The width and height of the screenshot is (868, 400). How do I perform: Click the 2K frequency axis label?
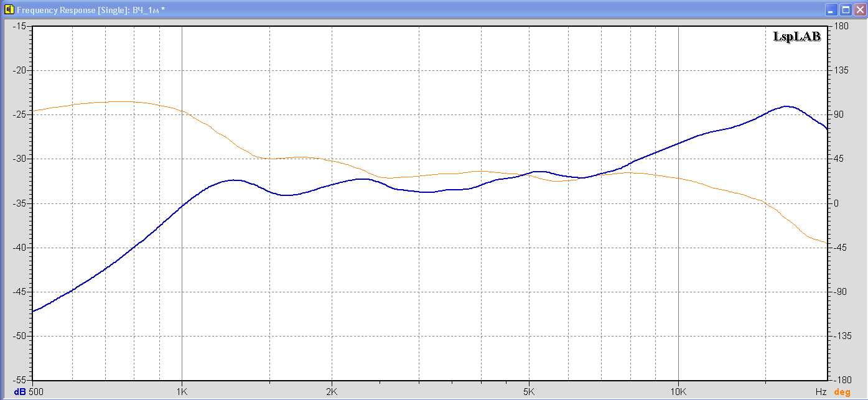point(331,392)
